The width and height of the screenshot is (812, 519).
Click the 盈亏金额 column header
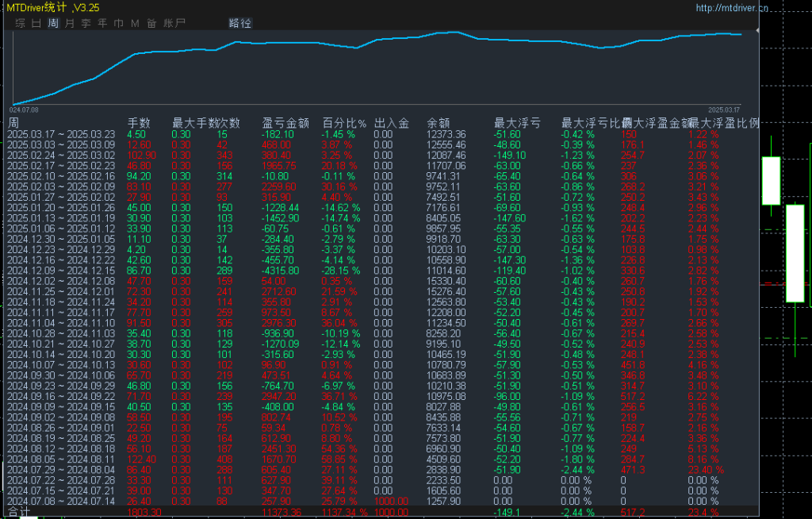click(284, 123)
